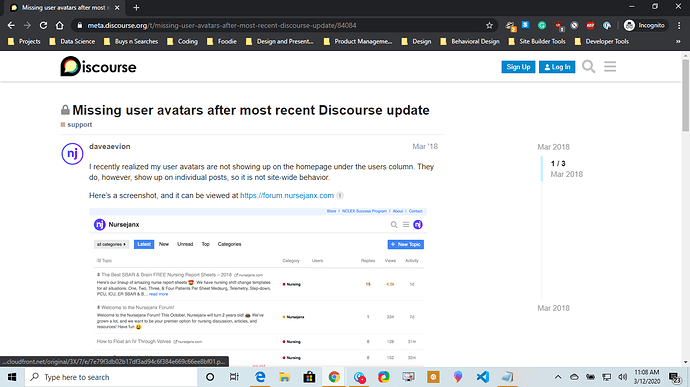Click the Sign Up button
Image resolution: width=690 pixels, height=387 pixels.
point(518,67)
